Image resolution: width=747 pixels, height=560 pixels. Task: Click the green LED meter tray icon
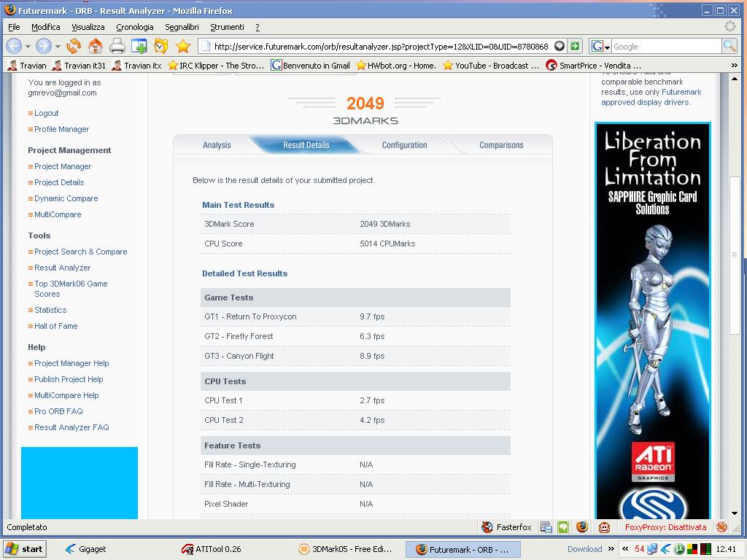tap(706, 549)
